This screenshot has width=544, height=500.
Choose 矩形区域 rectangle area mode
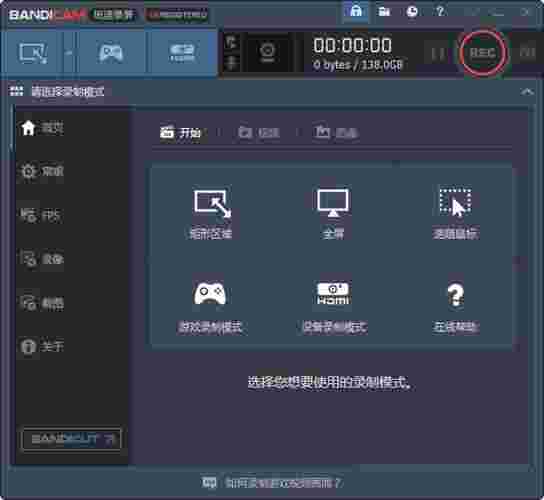click(211, 213)
